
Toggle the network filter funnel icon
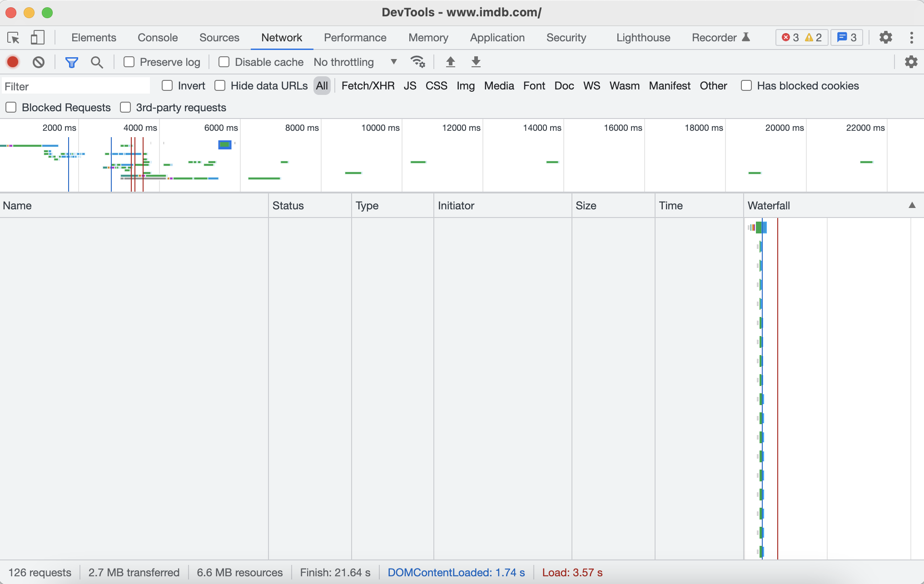(x=71, y=62)
